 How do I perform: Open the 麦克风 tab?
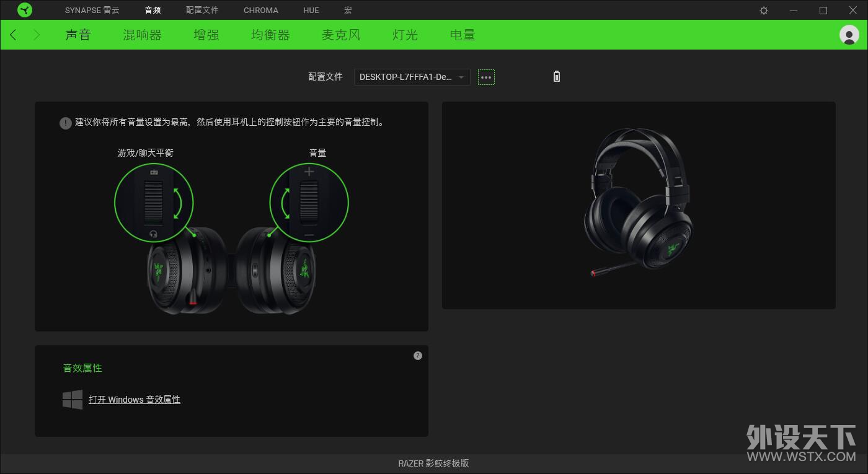pyautogui.click(x=341, y=35)
